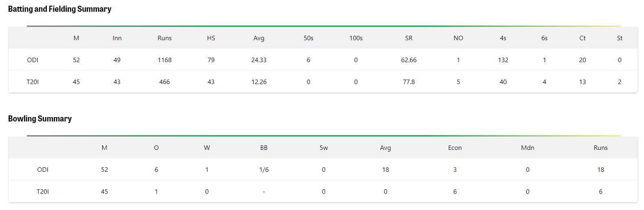The image size is (644, 210).
Task: Click the Batting and Fielding Summary heading
Action: [x=59, y=9]
